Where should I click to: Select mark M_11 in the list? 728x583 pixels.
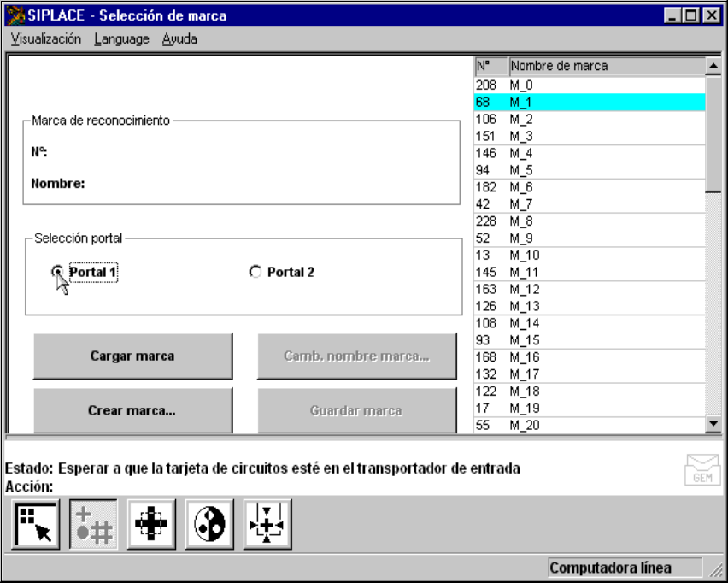(590, 272)
